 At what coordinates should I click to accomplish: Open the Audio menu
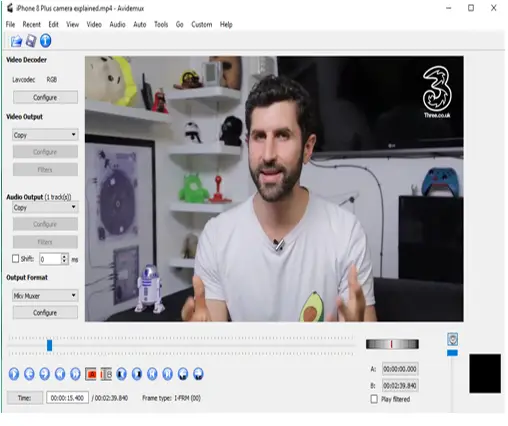click(117, 24)
